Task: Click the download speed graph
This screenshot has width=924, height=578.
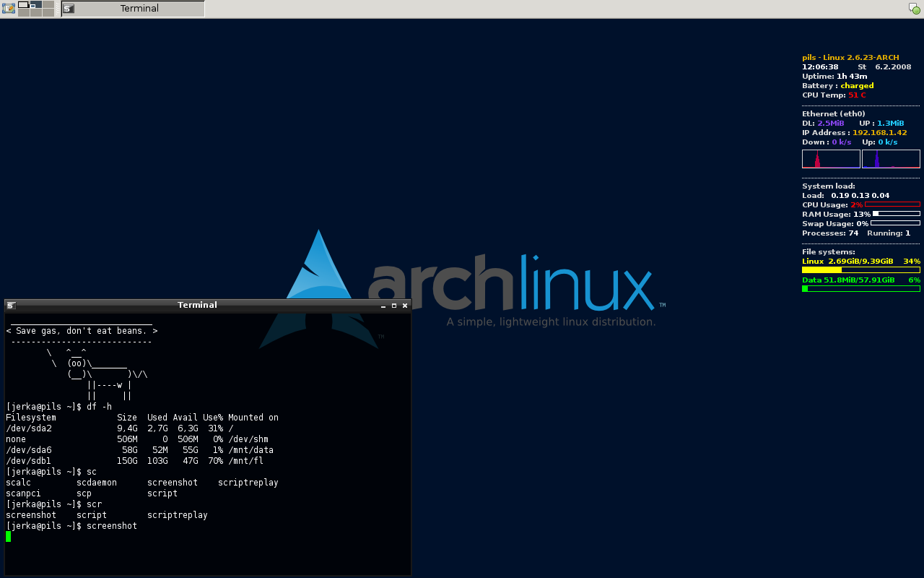Action: coord(831,159)
